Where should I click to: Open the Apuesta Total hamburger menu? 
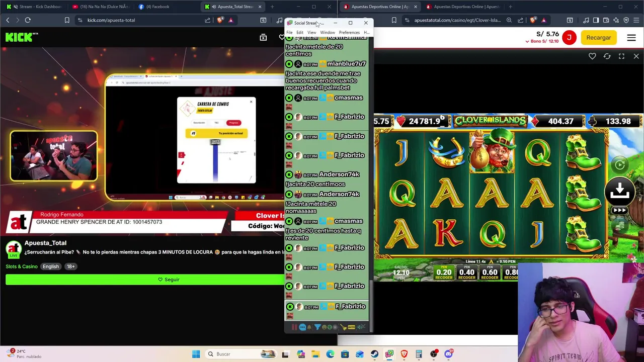(631, 38)
